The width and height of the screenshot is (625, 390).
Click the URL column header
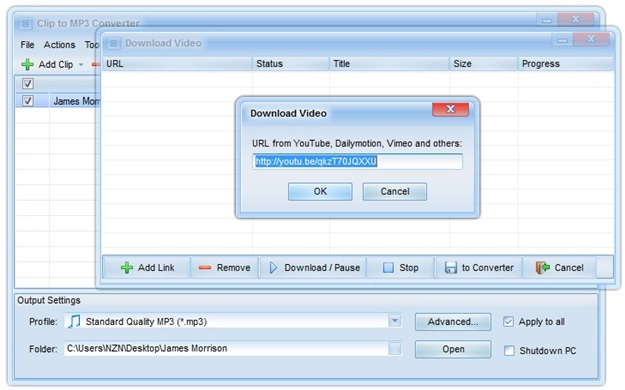tap(177, 64)
